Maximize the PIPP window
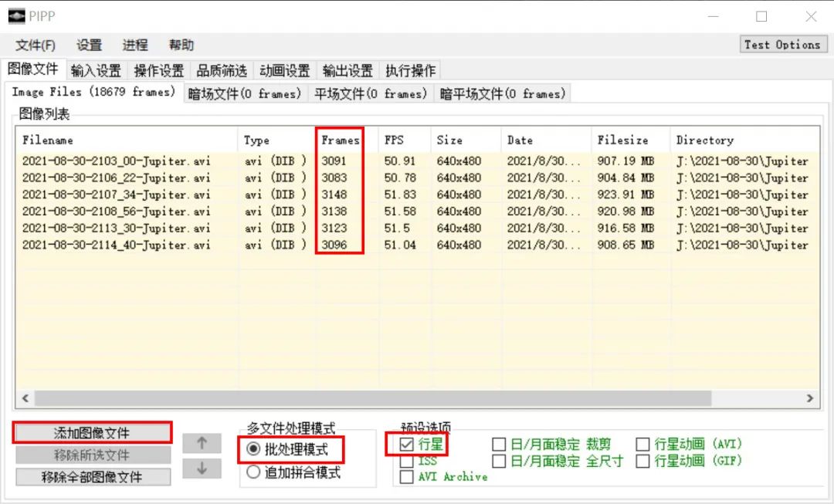The width and height of the screenshot is (834, 504). pyautogui.click(x=761, y=16)
